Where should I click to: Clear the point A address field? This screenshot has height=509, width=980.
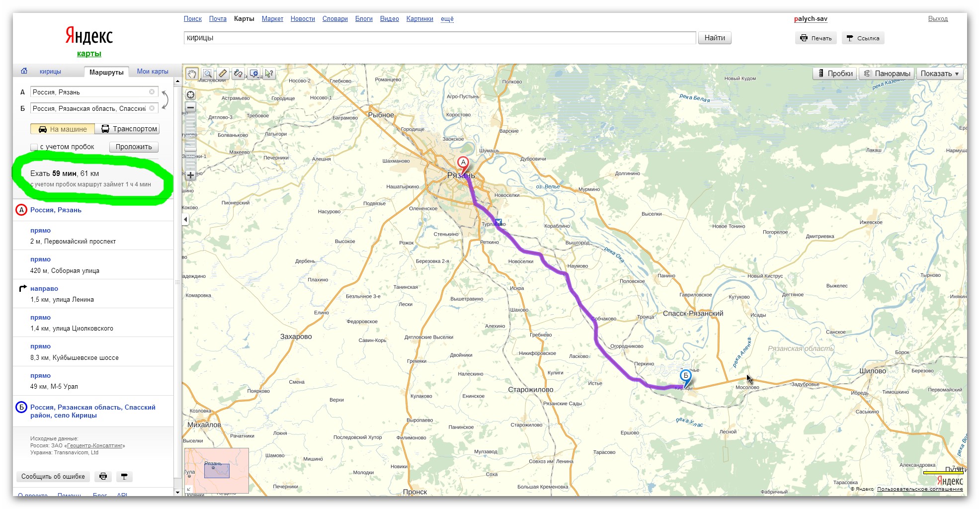point(152,92)
